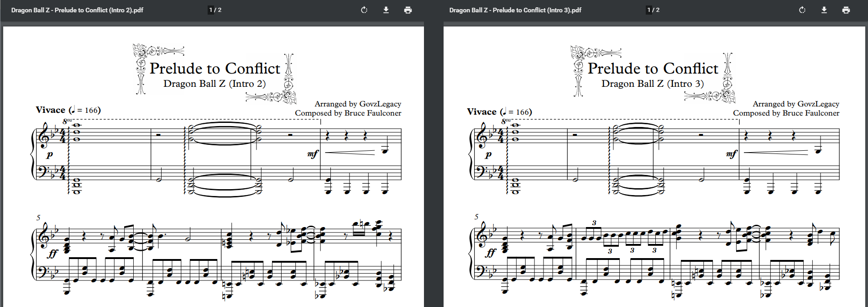The width and height of the screenshot is (868, 307).
Task: Click the Vivace tempo marking in Intro 2
Action: coord(51,110)
